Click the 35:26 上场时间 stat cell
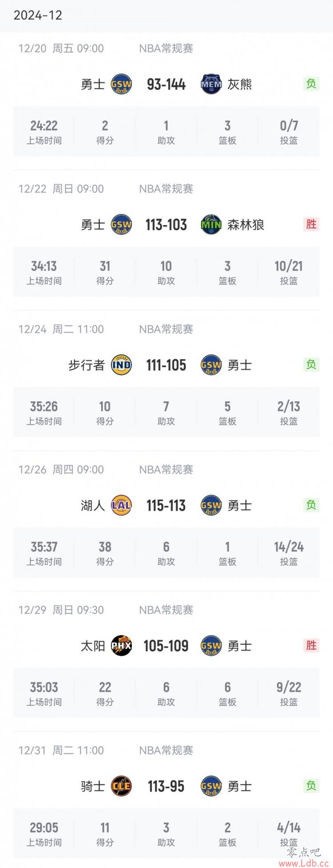 [44, 412]
